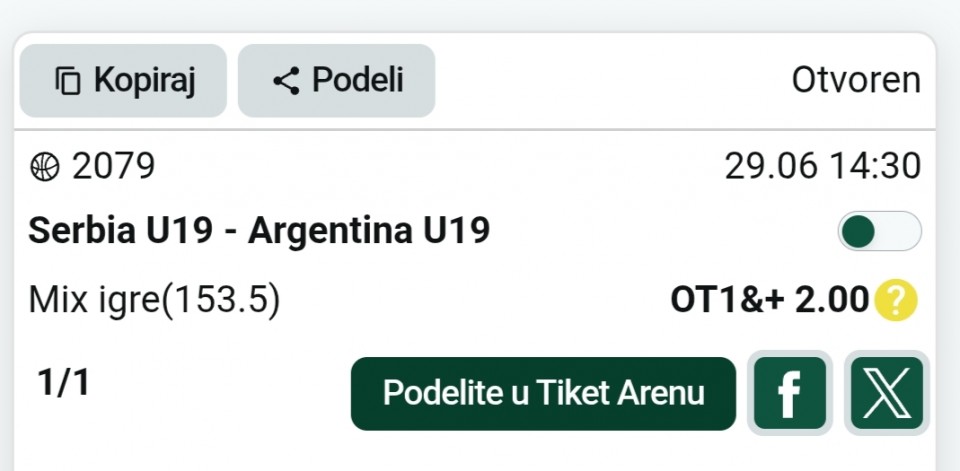Click the Kopiraj copy button
This screenshot has width=960, height=471.
[x=123, y=80]
